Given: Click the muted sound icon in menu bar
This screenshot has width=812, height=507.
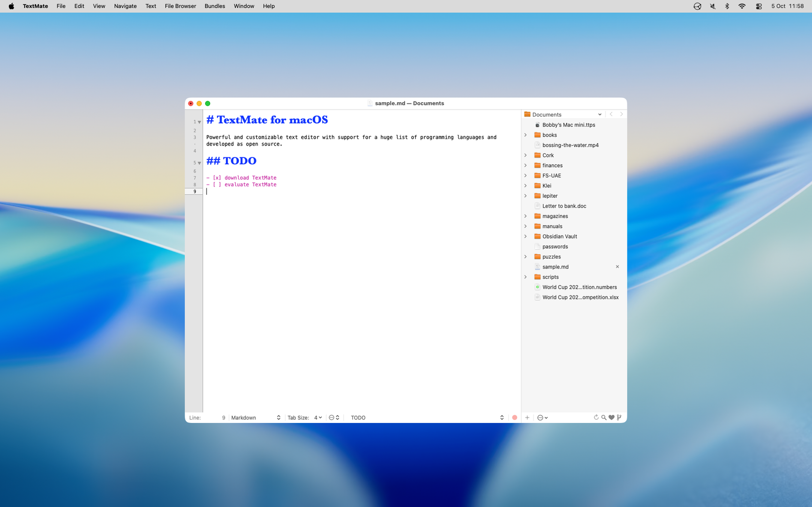Looking at the screenshot, I should coord(712,6).
